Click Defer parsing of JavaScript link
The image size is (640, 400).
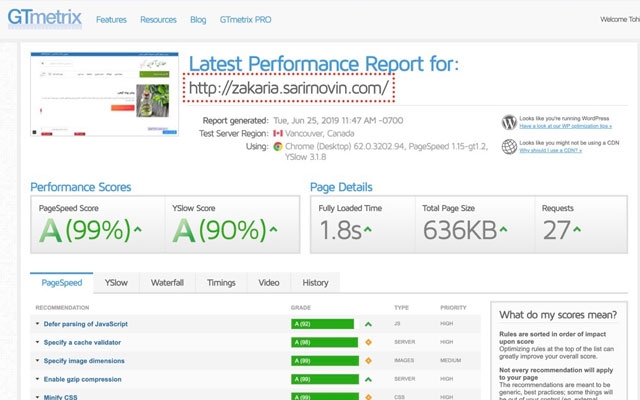(86, 324)
